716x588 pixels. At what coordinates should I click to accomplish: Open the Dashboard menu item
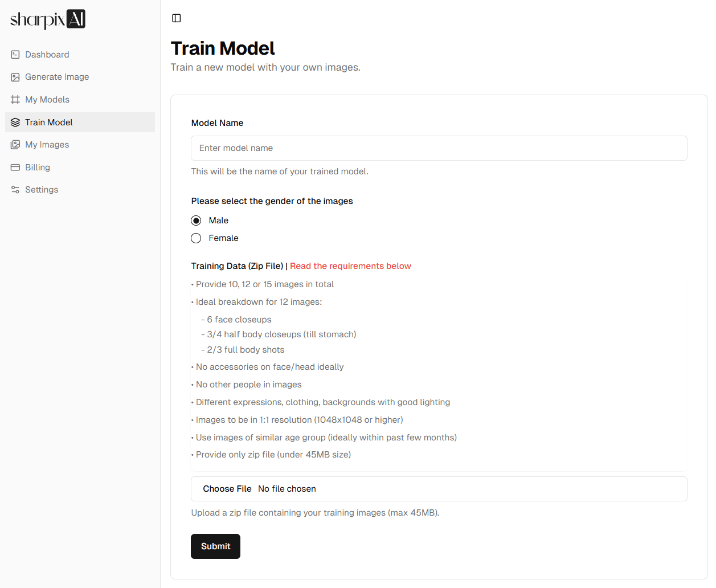pyautogui.click(x=47, y=55)
